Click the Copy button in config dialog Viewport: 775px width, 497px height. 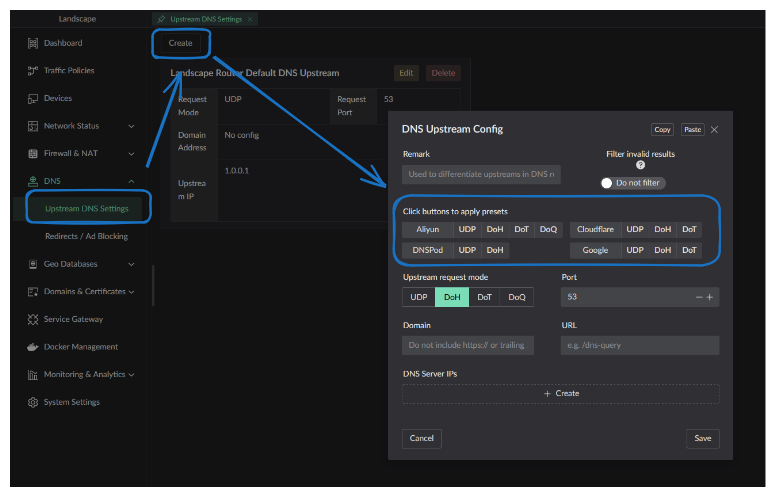pyautogui.click(x=662, y=129)
